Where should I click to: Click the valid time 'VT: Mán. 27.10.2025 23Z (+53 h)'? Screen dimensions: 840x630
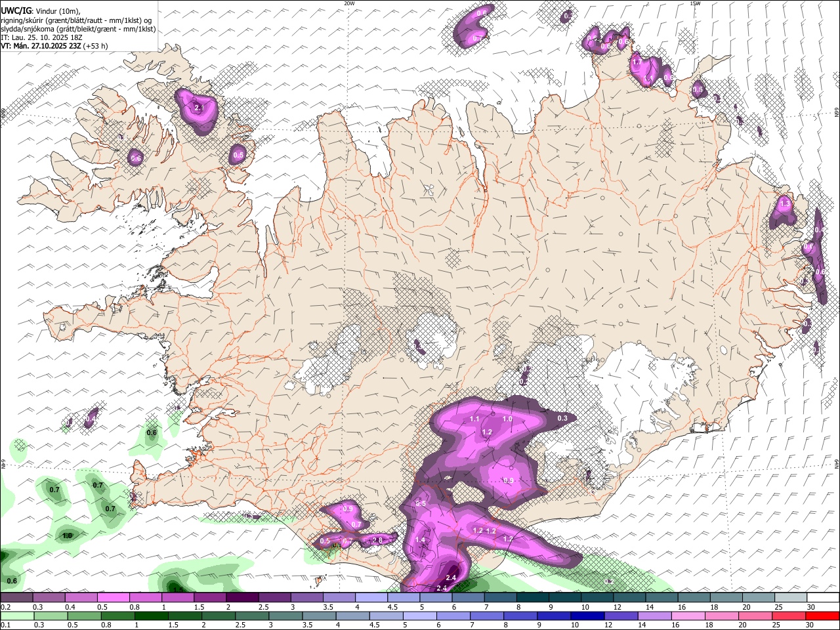(x=54, y=46)
